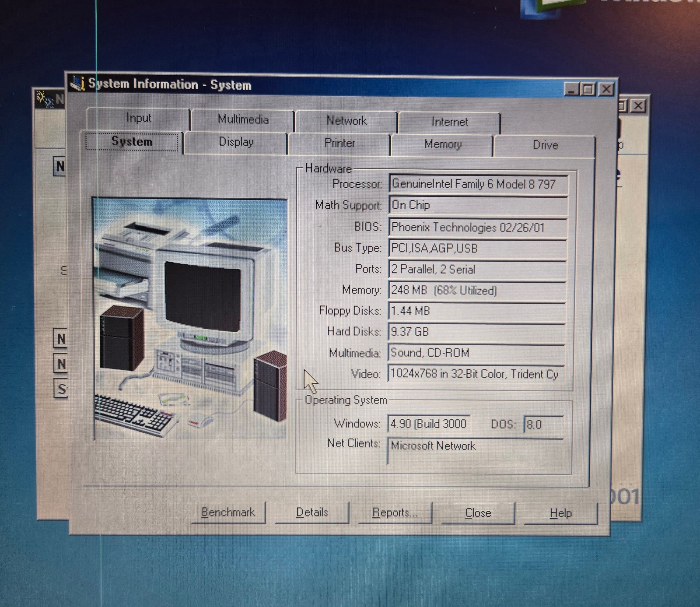Click the Help button

click(x=560, y=514)
